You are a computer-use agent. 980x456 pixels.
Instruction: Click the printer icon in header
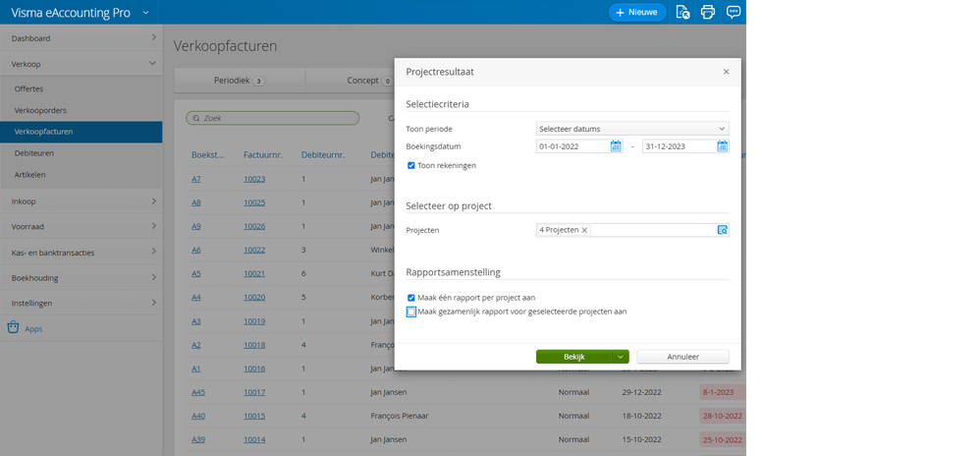tap(708, 12)
